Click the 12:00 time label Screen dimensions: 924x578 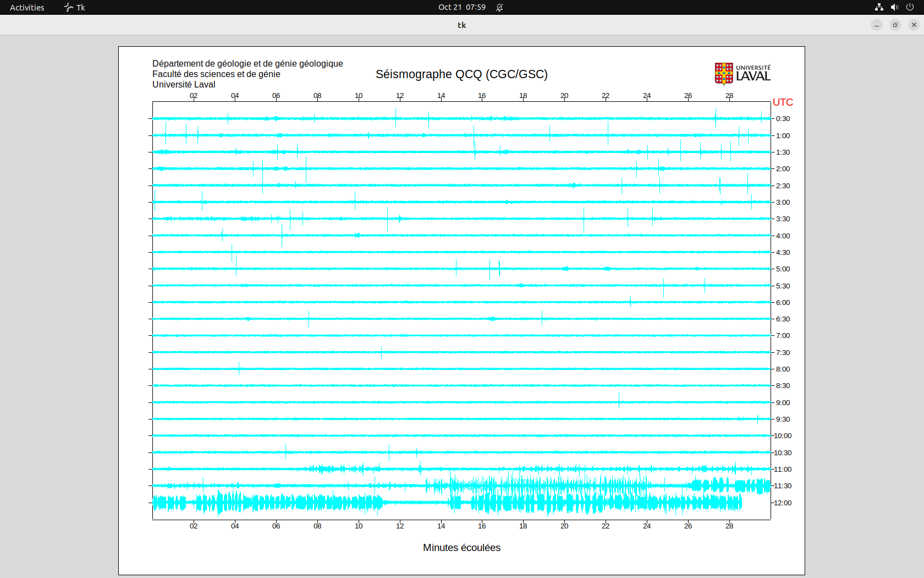click(783, 503)
